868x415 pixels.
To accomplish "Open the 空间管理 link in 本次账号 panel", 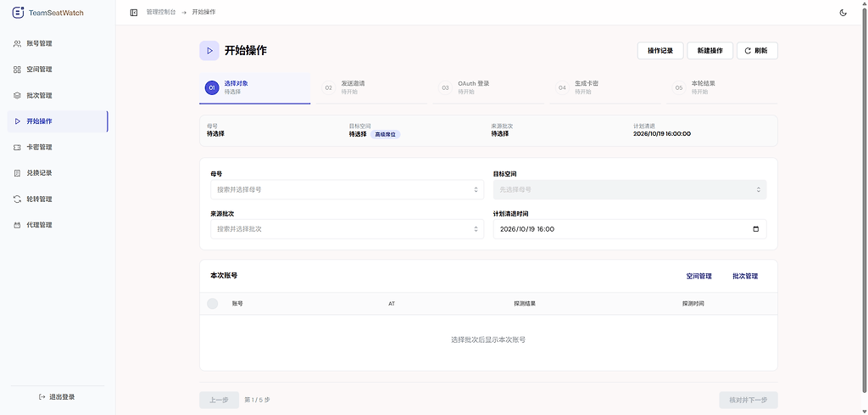I will click(698, 276).
